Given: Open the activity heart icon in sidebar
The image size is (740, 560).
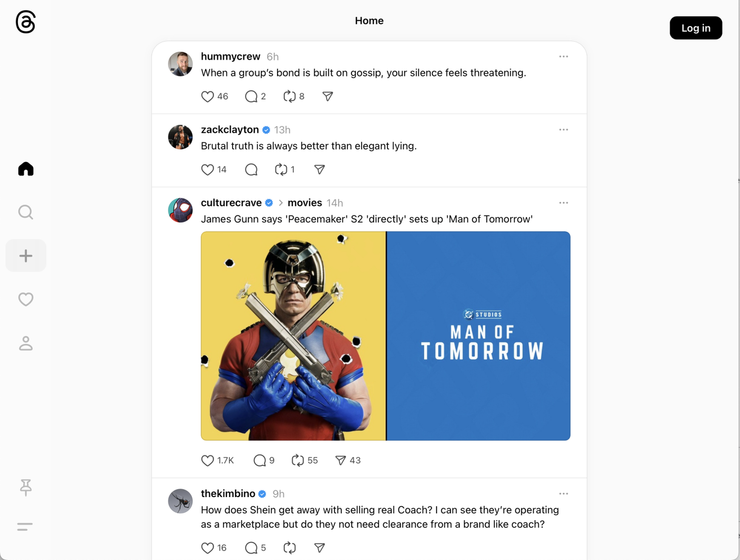Looking at the screenshot, I should pyautogui.click(x=25, y=299).
